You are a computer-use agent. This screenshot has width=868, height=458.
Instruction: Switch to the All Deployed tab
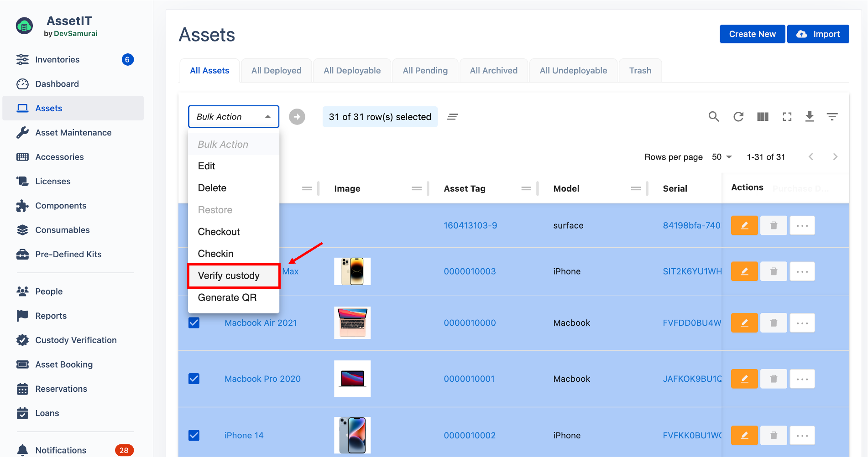[x=276, y=71]
